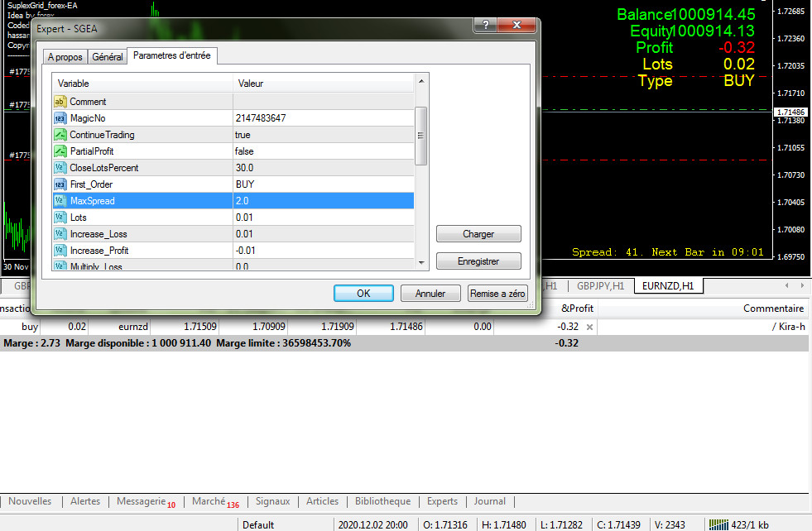The width and height of the screenshot is (812, 531).
Task: Click the MaxSpread value 2.0 cell
Action: (x=323, y=201)
